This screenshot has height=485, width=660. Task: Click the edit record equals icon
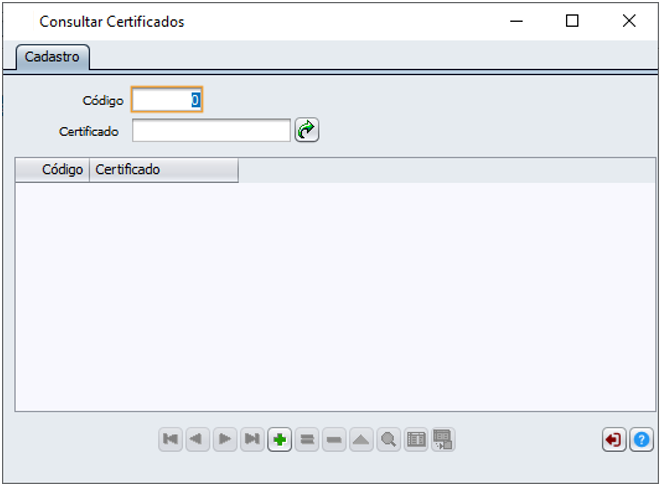coord(306,440)
